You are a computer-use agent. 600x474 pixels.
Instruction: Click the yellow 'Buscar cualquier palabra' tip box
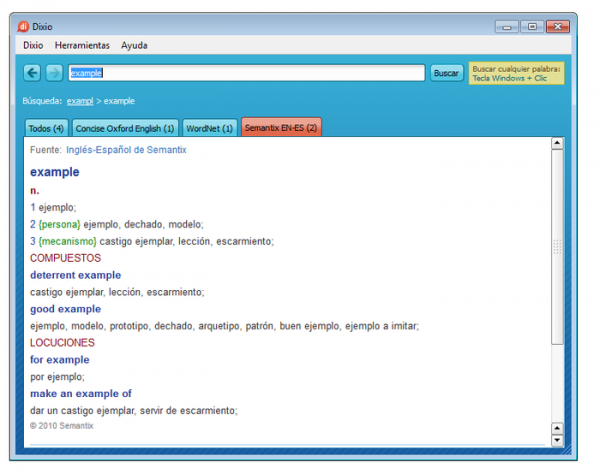(x=516, y=73)
